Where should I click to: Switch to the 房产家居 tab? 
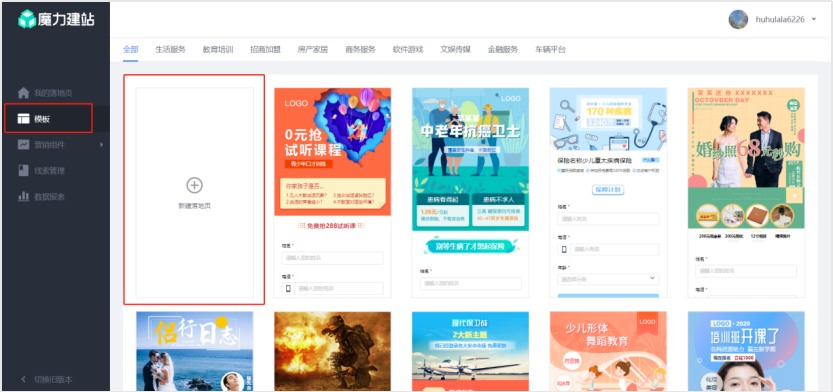point(312,49)
